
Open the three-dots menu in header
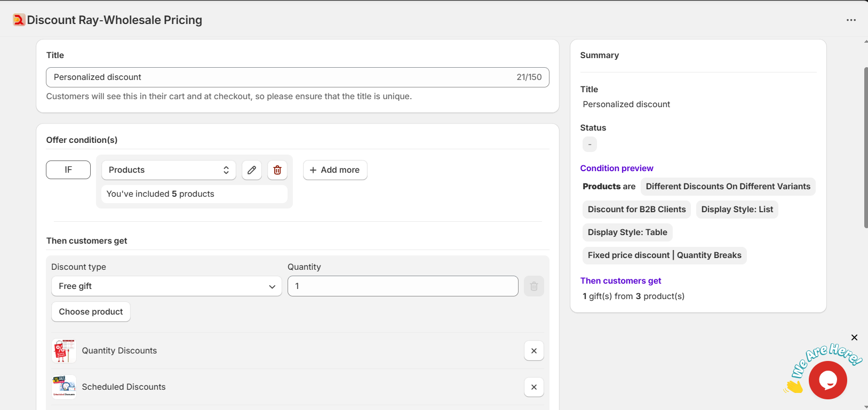pos(851,20)
